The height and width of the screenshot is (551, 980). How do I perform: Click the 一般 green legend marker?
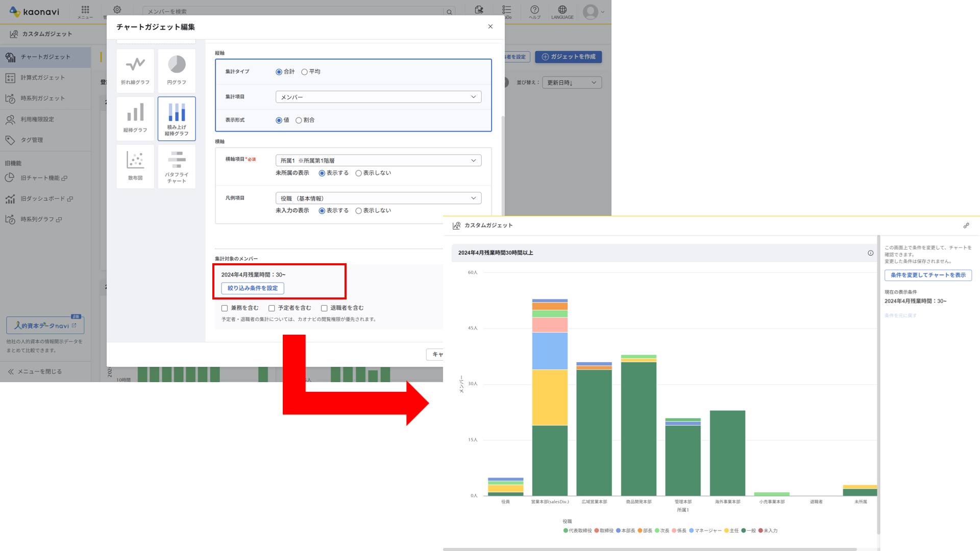(x=744, y=531)
